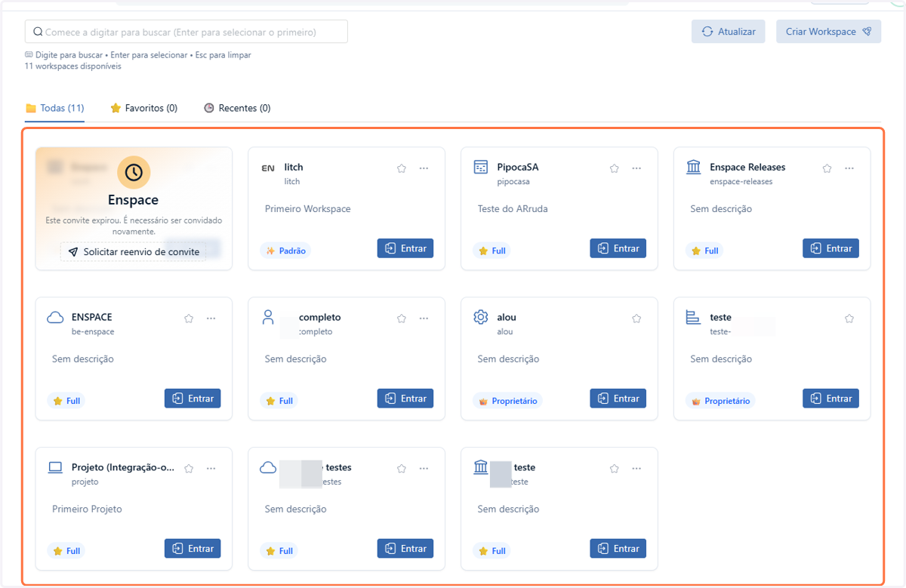Click the workspace search field

186,32
